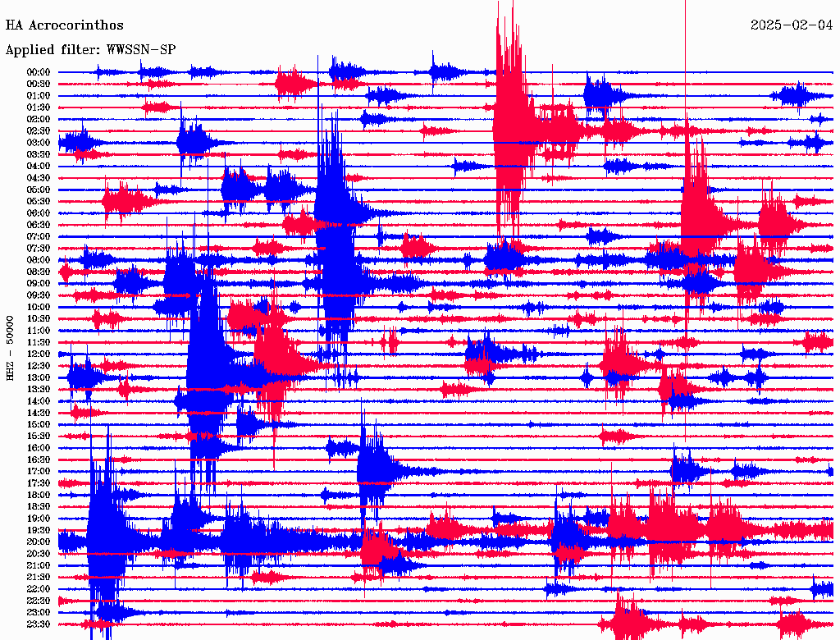Viewport: 840px width, 640px height.
Task: Click the '21:30' time label
Action: coord(38,578)
